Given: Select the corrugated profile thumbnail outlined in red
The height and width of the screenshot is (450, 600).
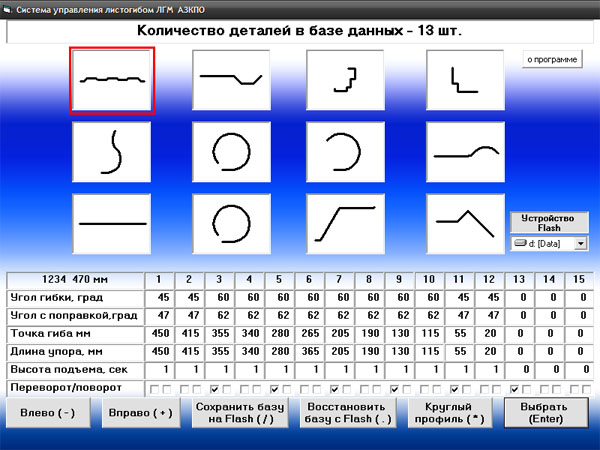Looking at the screenshot, I should pos(111,80).
